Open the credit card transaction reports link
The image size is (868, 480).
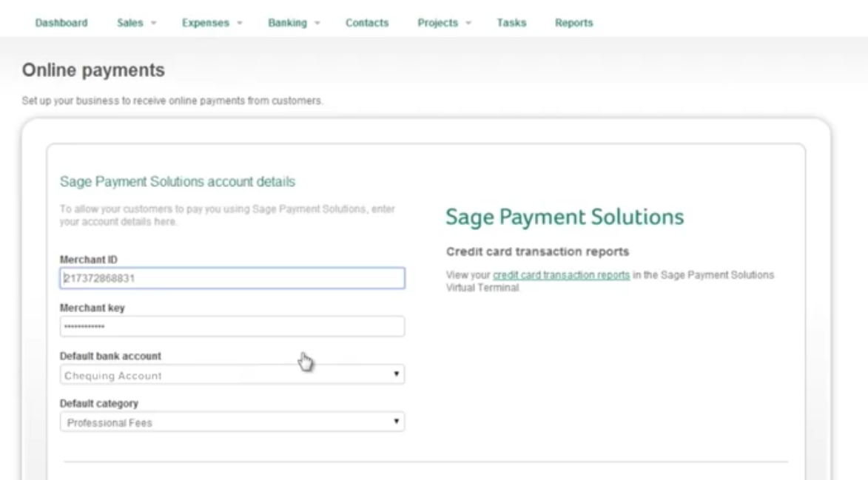point(561,275)
